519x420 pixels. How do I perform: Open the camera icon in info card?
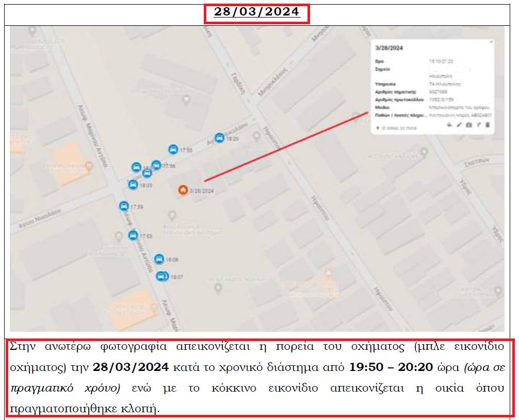tap(468, 125)
